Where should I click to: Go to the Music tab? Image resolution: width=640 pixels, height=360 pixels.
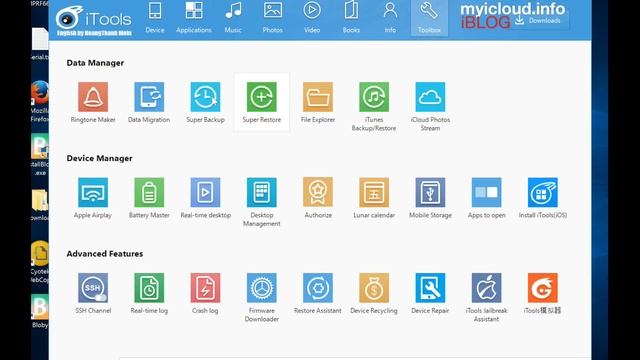(x=233, y=18)
